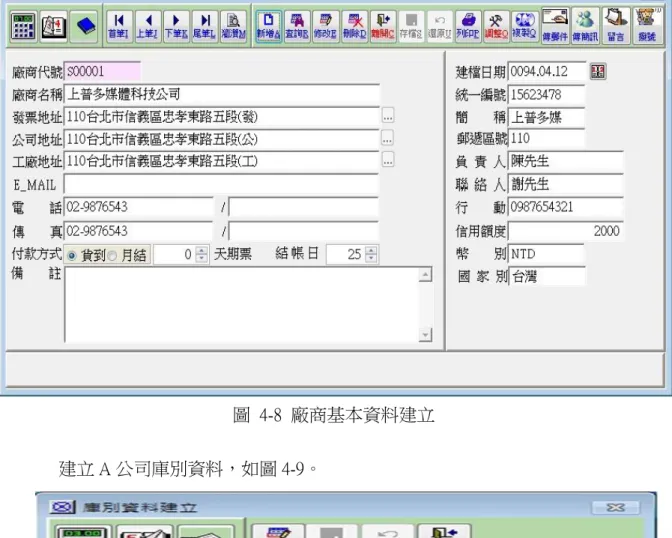Click the 新增 add record button

269,27
